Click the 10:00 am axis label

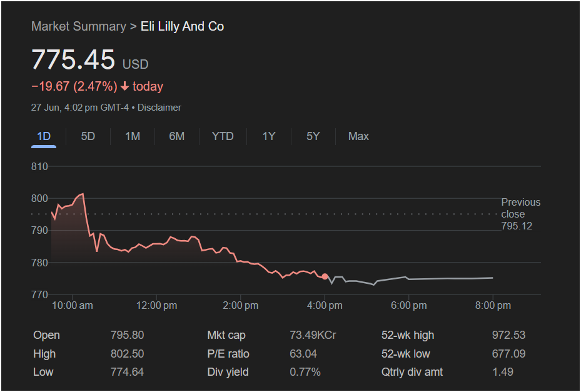(x=73, y=306)
